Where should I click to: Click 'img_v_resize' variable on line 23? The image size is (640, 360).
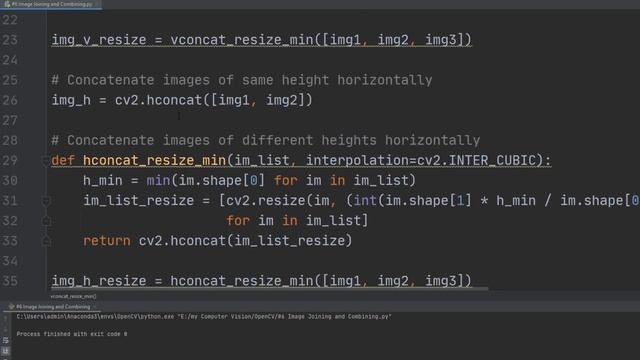pyautogui.click(x=99, y=40)
